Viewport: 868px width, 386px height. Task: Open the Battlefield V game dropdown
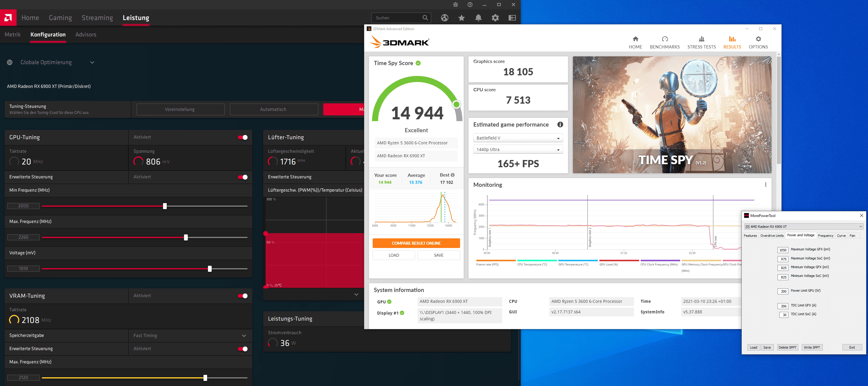pos(518,138)
